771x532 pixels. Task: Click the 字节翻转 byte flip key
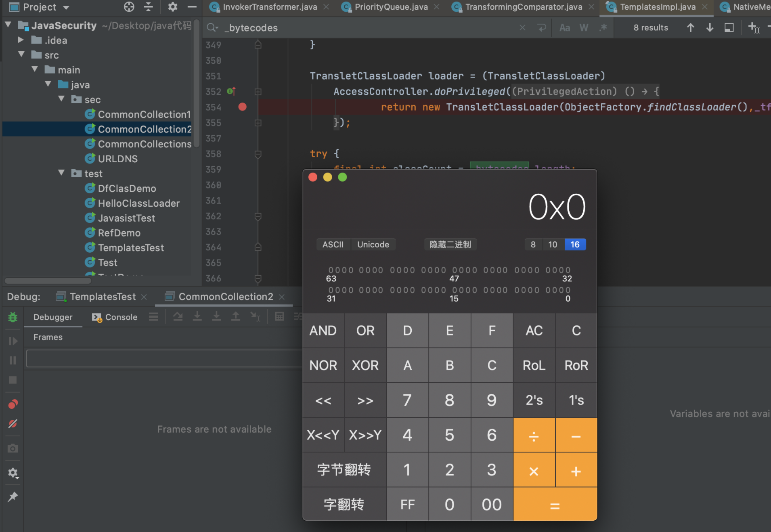(344, 470)
